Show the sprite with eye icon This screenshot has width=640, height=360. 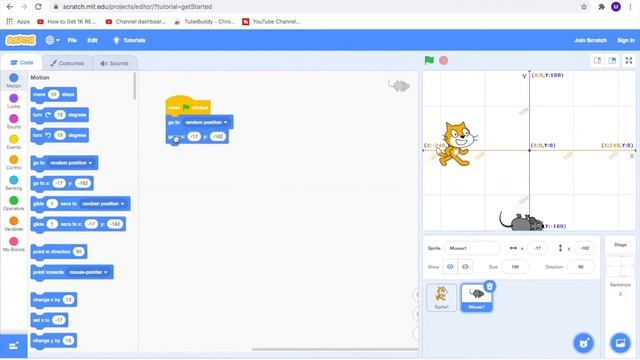[450, 267]
